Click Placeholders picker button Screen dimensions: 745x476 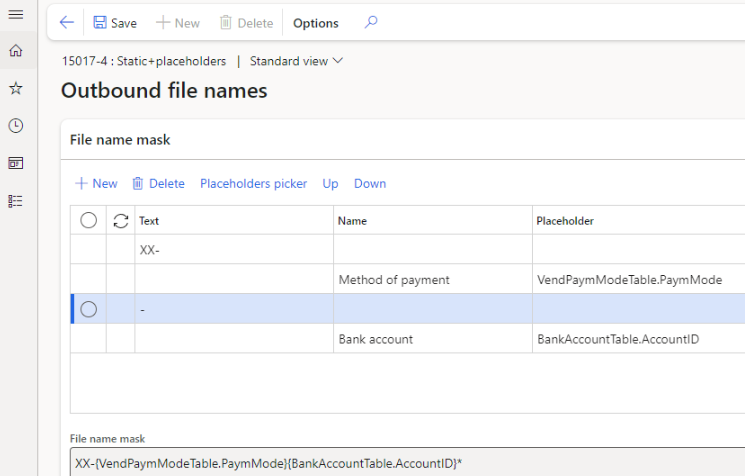pos(253,183)
